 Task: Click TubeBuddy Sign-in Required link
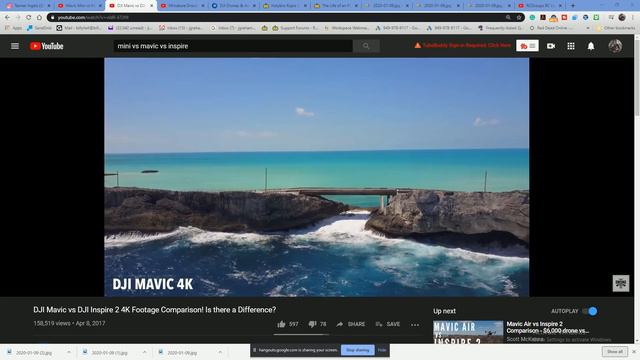click(x=463, y=45)
